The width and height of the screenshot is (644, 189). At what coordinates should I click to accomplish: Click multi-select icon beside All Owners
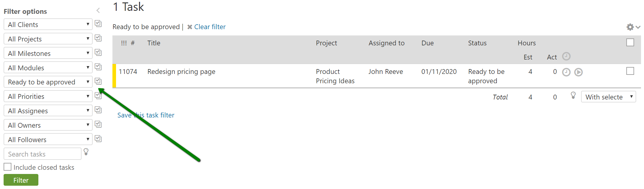click(x=98, y=124)
